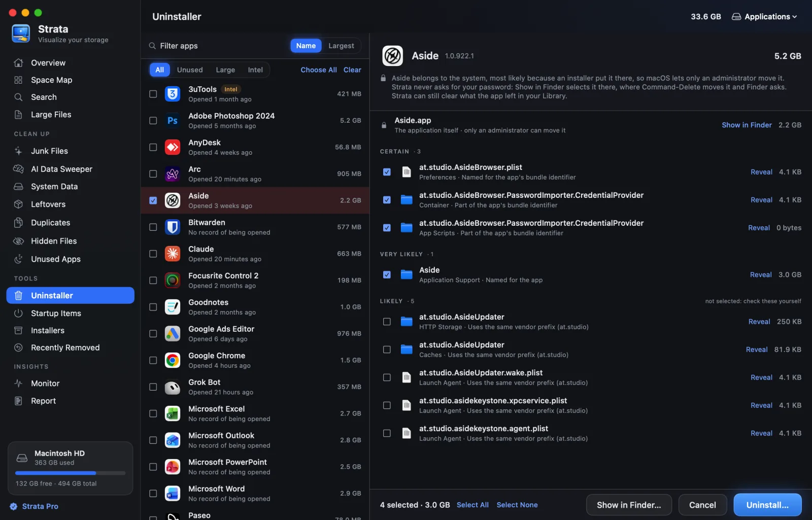Screen dimensions: 812x520
Task: Click the Google Chrome app icon
Action: [x=173, y=360]
